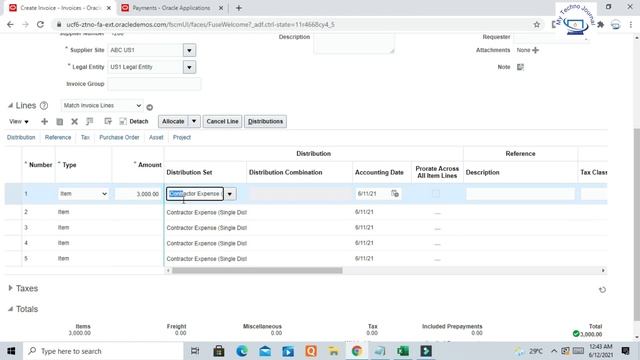
Task: Click the accounting date 6/11/21 in line 5
Action: [364, 258]
